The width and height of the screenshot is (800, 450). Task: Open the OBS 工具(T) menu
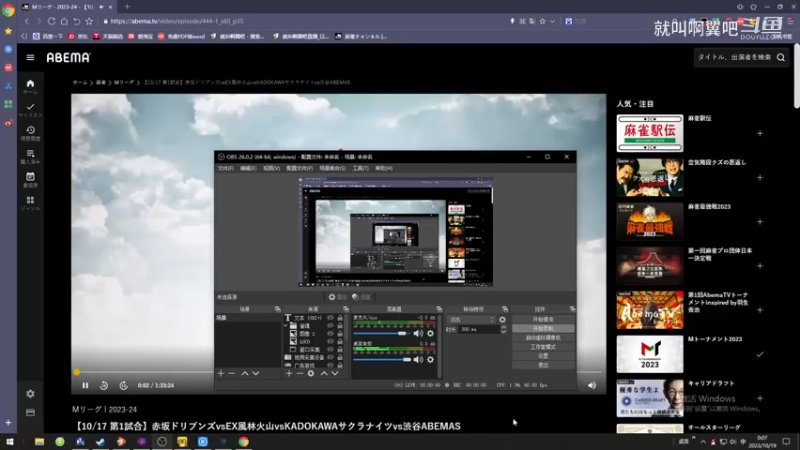360,168
